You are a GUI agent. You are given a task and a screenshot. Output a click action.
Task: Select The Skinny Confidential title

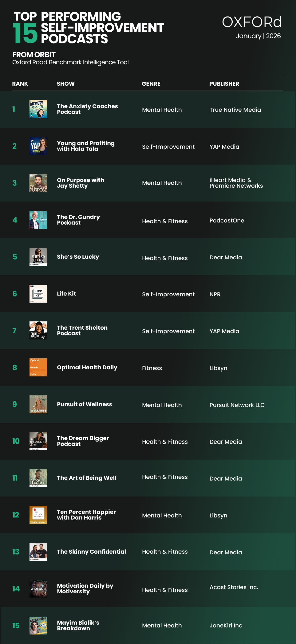(91, 552)
